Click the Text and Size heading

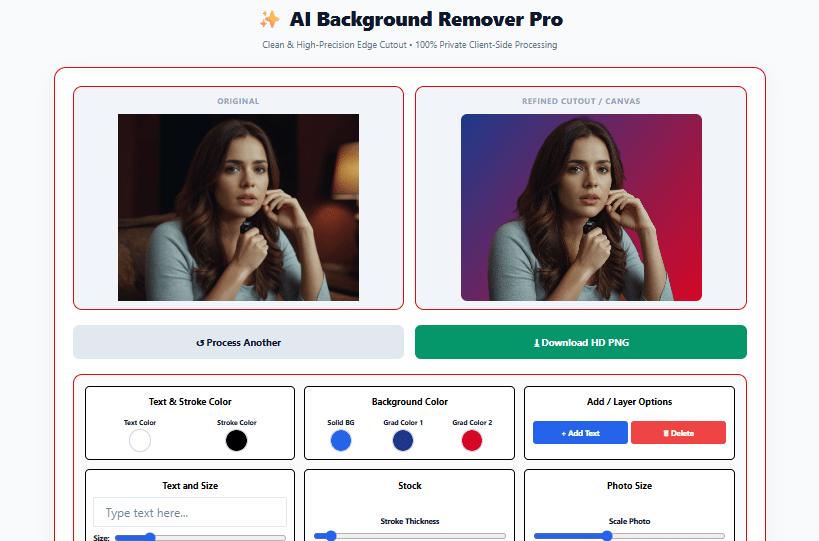tap(190, 486)
